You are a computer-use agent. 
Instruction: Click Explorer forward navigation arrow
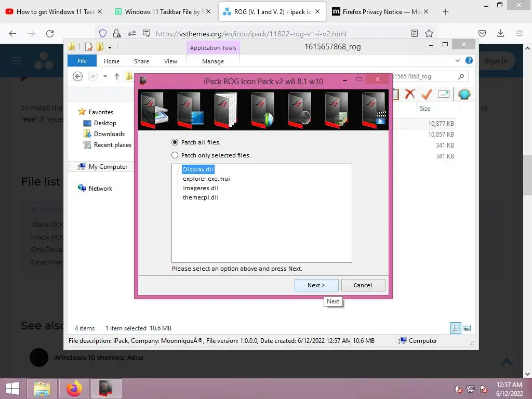coord(92,76)
